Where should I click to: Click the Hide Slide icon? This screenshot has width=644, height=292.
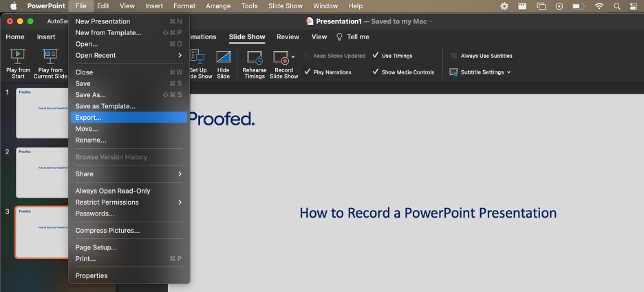[x=223, y=57]
